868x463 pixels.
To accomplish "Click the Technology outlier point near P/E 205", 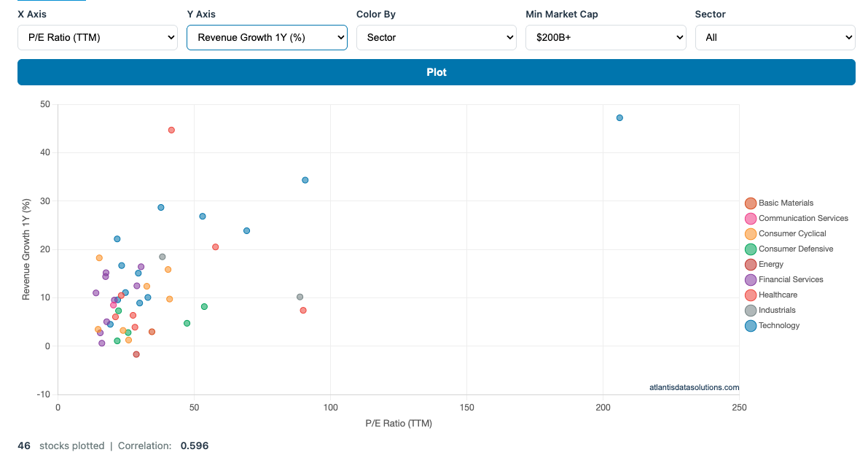I will (x=619, y=117).
